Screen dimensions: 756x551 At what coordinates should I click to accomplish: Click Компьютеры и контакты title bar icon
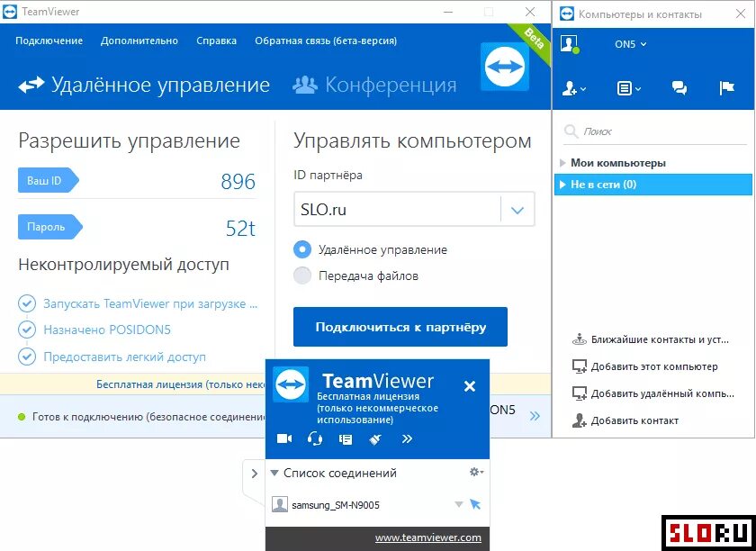tap(567, 14)
